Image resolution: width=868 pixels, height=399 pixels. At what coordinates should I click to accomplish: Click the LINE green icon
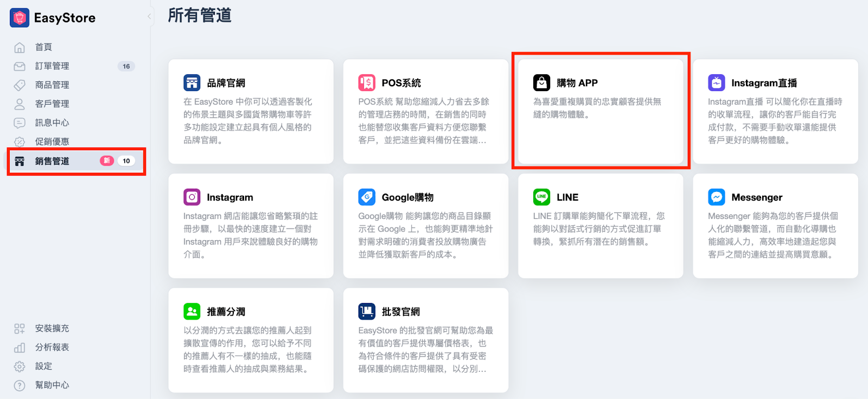pos(541,197)
